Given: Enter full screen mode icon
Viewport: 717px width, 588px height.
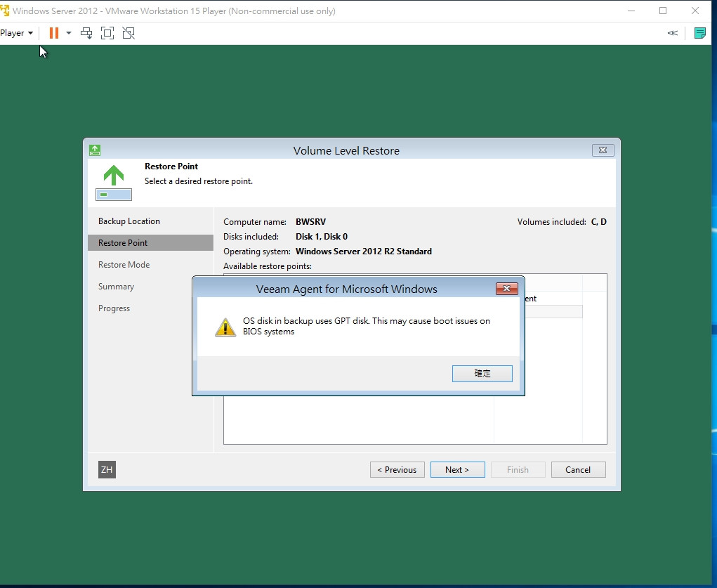Looking at the screenshot, I should pos(107,33).
